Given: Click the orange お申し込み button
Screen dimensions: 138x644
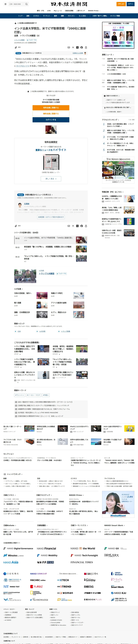Looking at the screenshot, I should tap(121, 4).
